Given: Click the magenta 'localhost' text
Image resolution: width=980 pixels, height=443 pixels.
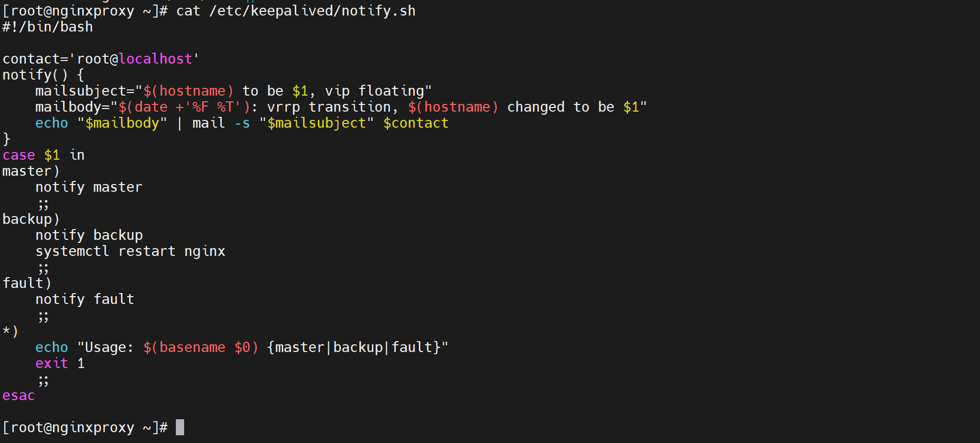Looking at the screenshot, I should 155,59.
